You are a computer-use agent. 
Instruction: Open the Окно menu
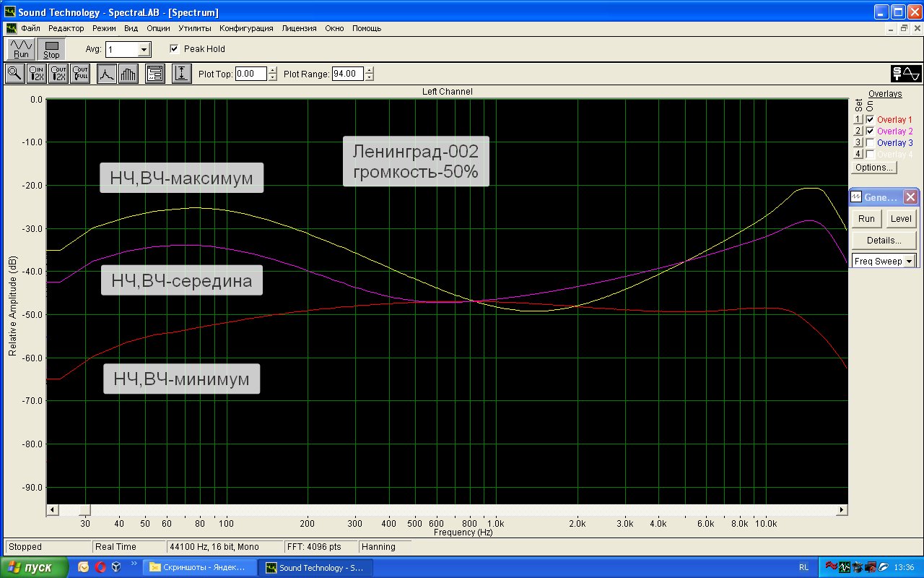point(334,28)
